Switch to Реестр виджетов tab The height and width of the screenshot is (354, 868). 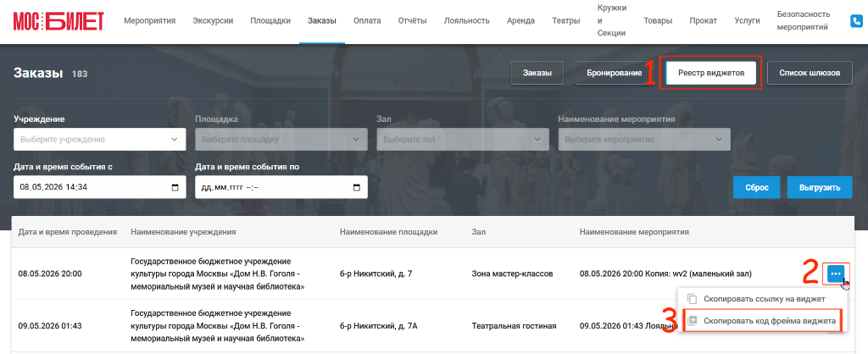click(x=711, y=73)
